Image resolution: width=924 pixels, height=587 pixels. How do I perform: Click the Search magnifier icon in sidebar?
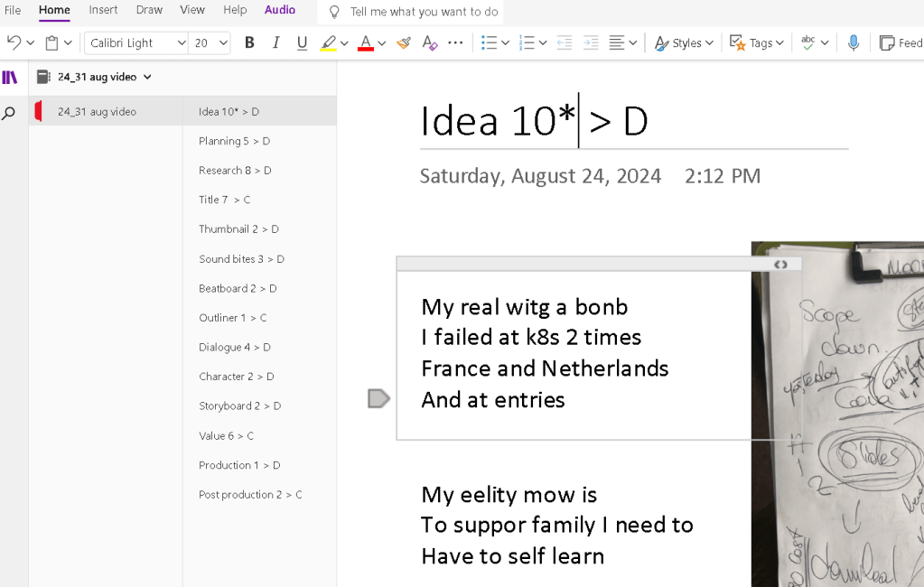click(9, 113)
